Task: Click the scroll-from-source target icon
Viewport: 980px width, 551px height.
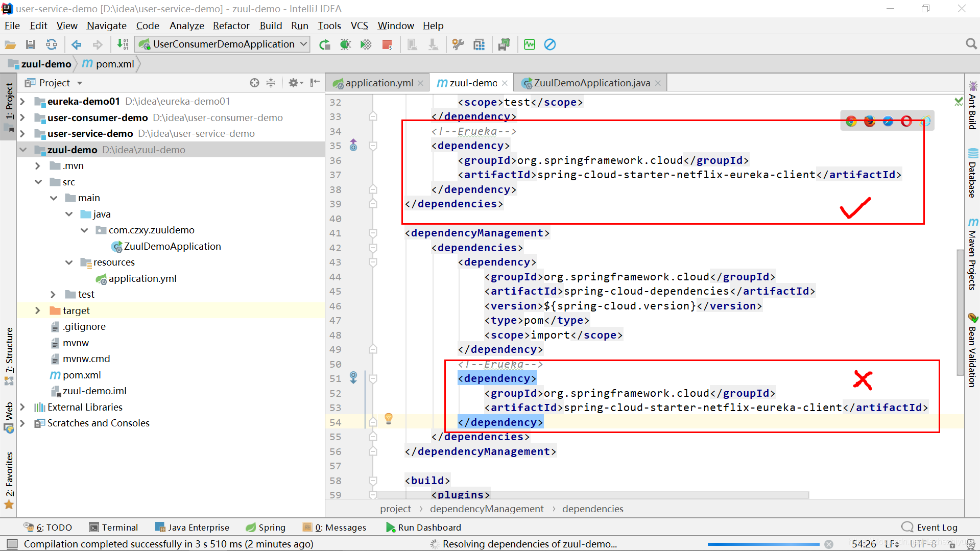Action: (254, 83)
